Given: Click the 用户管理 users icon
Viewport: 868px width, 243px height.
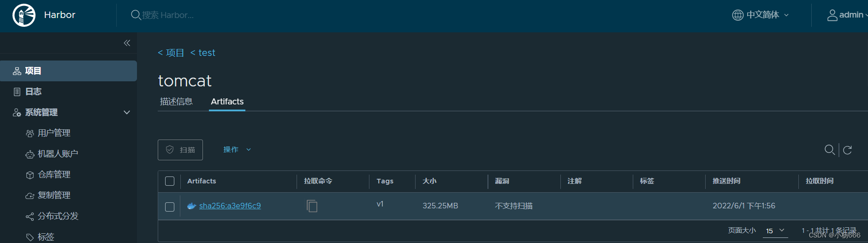Looking at the screenshot, I should coord(30,134).
